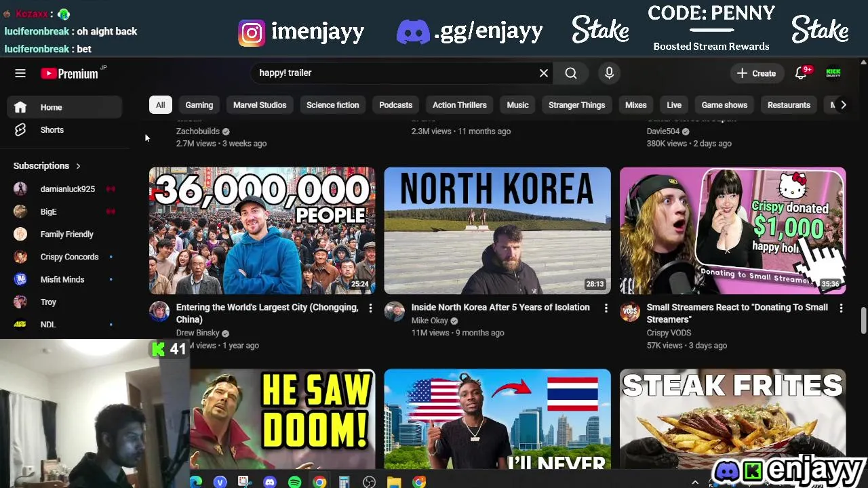Select the Stranger Things filter chip
Screen dimensions: 868x488
pyautogui.click(x=576, y=105)
